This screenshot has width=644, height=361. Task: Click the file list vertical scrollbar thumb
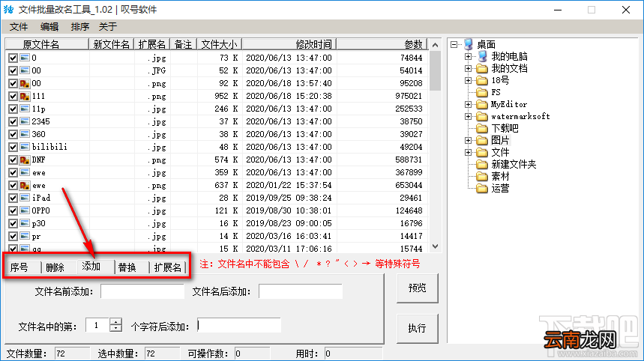pyautogui.click(x=436, y=71)
